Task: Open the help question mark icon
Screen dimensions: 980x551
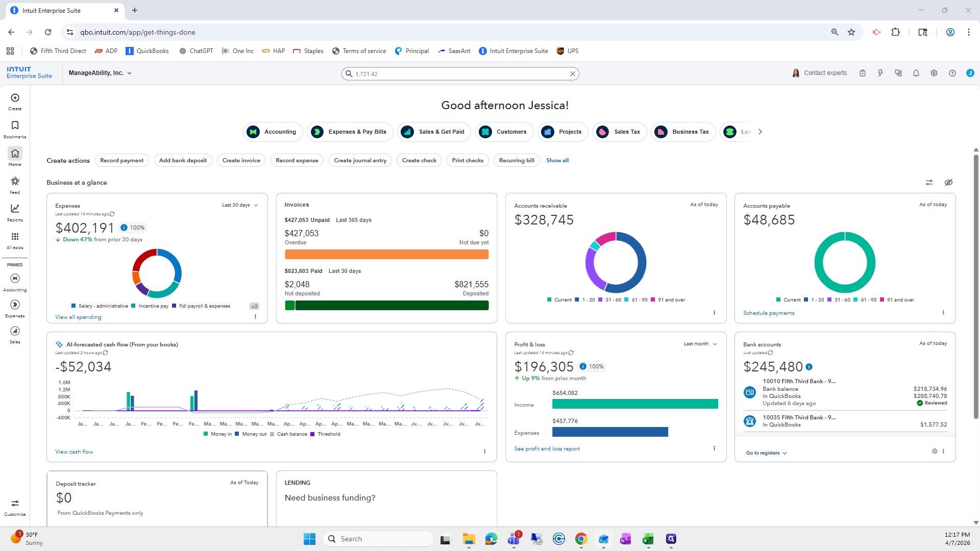Action: click(952, 73)
